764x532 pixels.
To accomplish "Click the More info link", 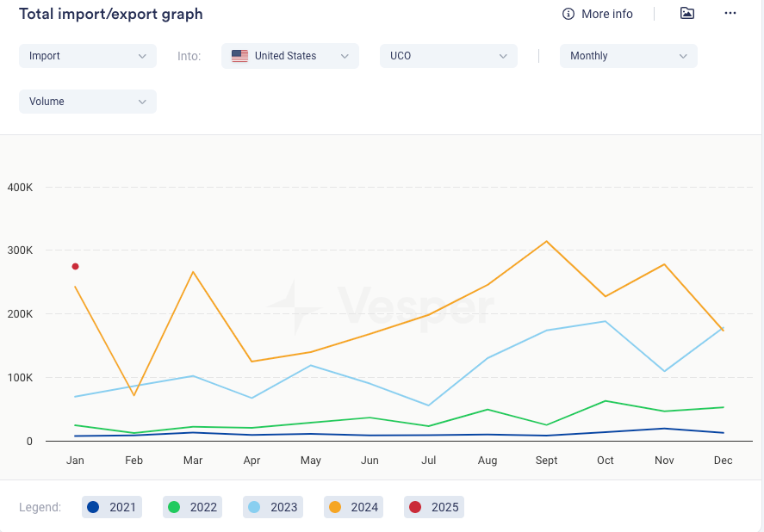I will point(606,14).
